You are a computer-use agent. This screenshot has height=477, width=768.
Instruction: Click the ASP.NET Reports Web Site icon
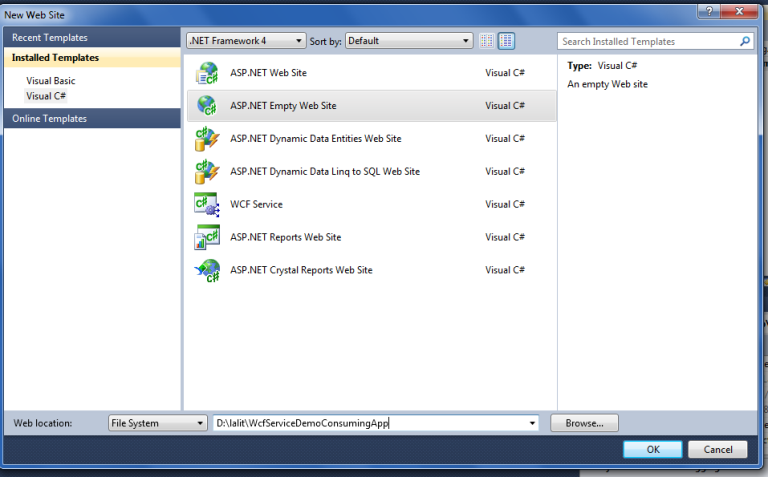207,237
